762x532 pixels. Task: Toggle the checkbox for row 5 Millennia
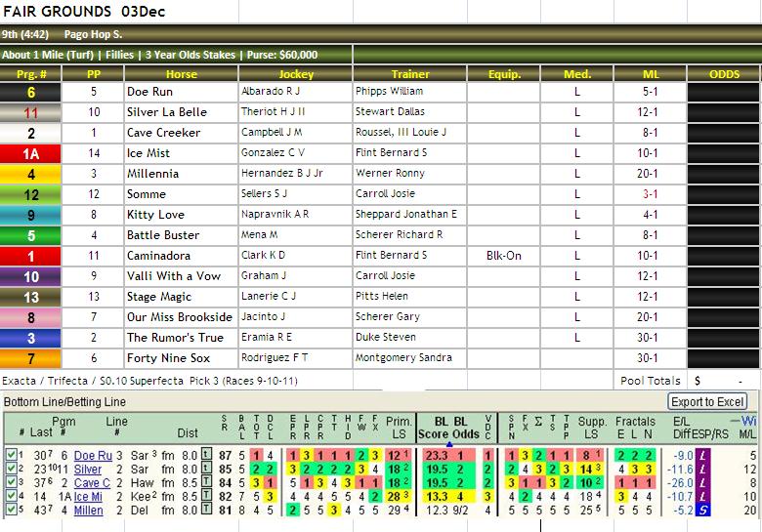tap(11, 510)
